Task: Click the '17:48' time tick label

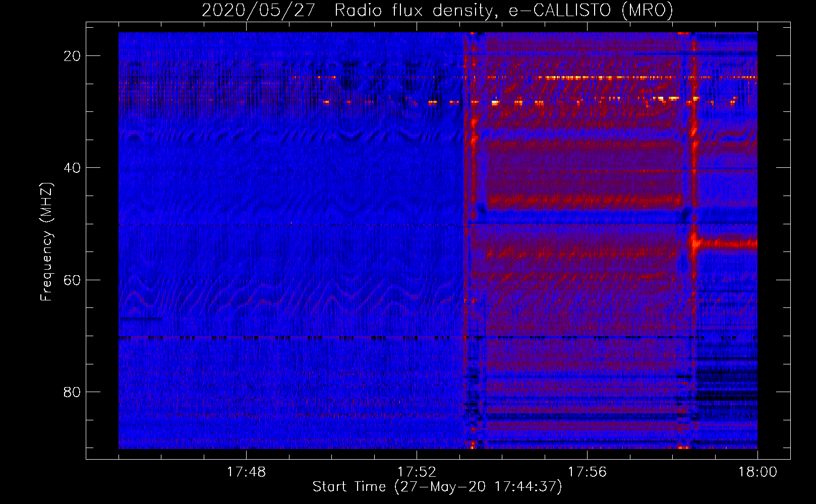Action: point(246,472)
